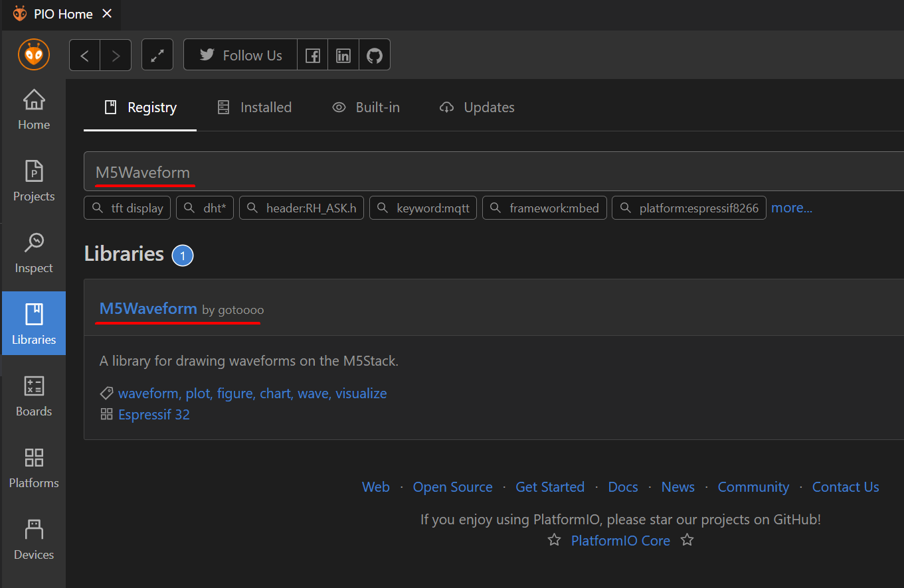Select the 'header:RH_ASK.h' search suggestion
904x588 pixels.
302,208
